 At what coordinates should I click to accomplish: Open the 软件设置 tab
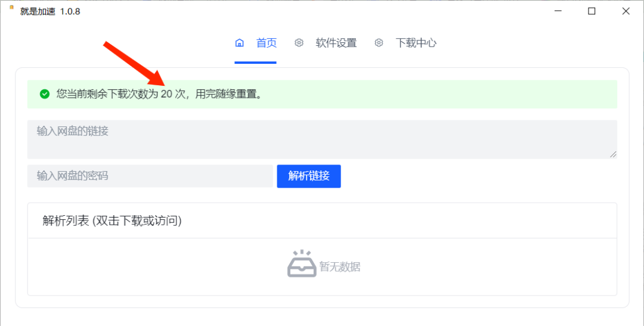coord(336,43)
